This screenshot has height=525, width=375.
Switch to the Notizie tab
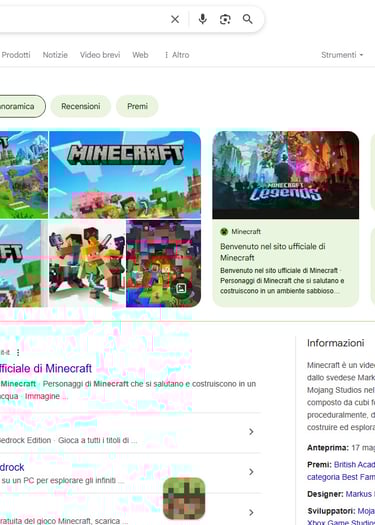[55, 55]
